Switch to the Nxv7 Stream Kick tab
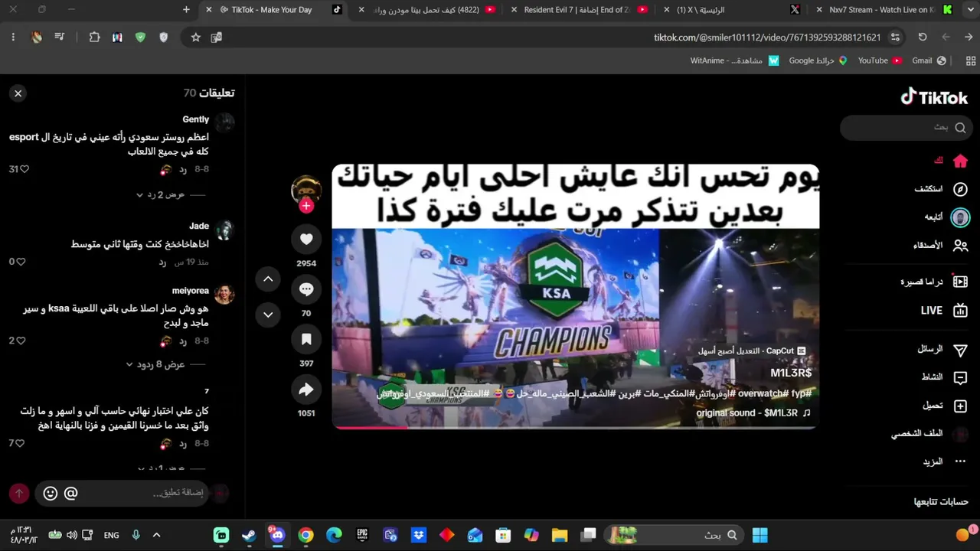 (x=882, y=10)
